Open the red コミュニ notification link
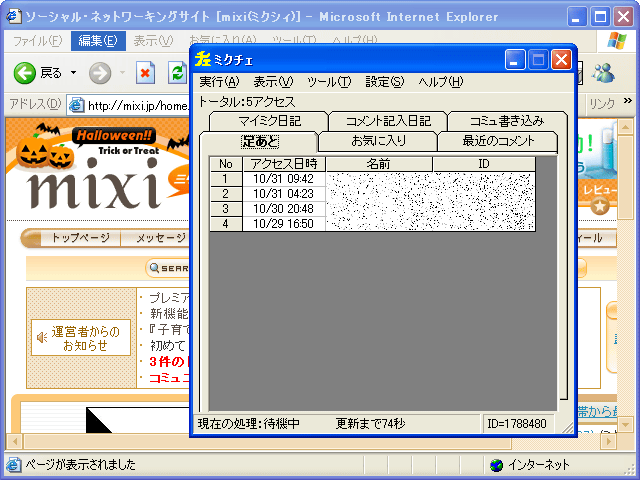Image resolution: width=640 pixels, height=480 pixels. (x=168, y=378)
